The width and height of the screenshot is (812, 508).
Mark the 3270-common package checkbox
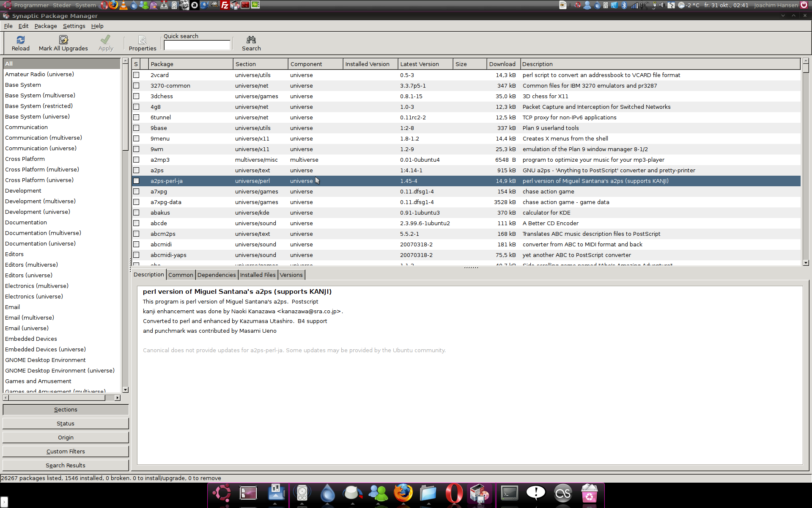click(136, 86)
